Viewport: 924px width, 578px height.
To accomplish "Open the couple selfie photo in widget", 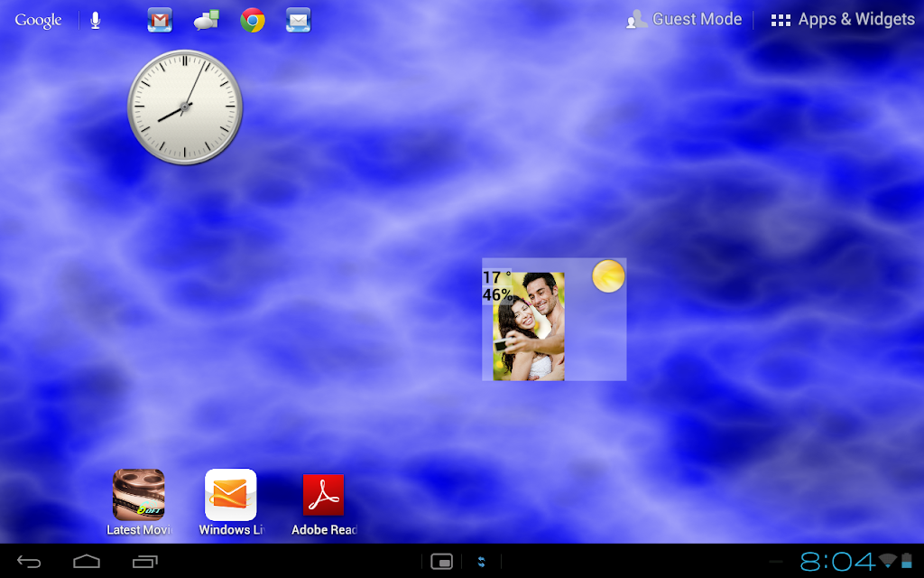I will point(529,326).
